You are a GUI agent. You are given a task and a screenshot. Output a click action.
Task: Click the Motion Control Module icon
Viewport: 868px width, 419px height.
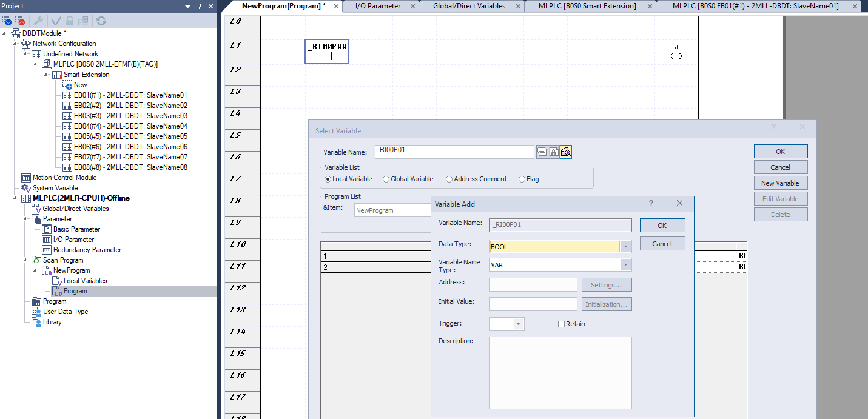point(26,178)
